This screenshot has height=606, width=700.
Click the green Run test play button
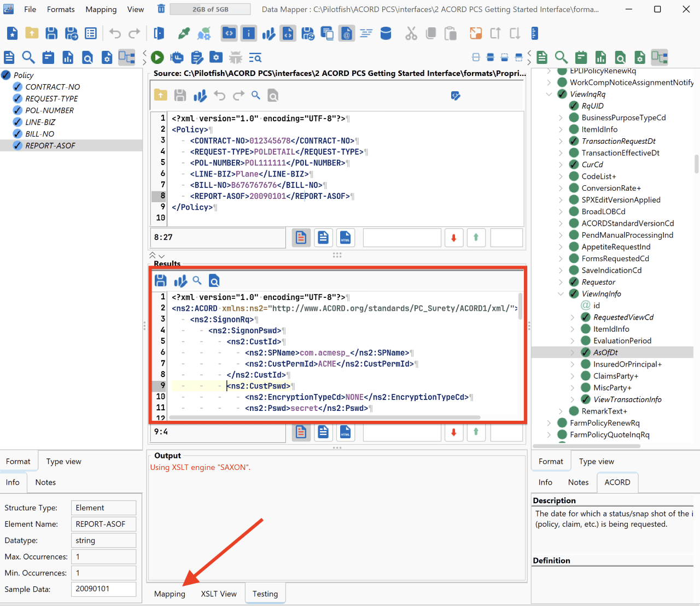pyautogui.click(x=157, y=57)
